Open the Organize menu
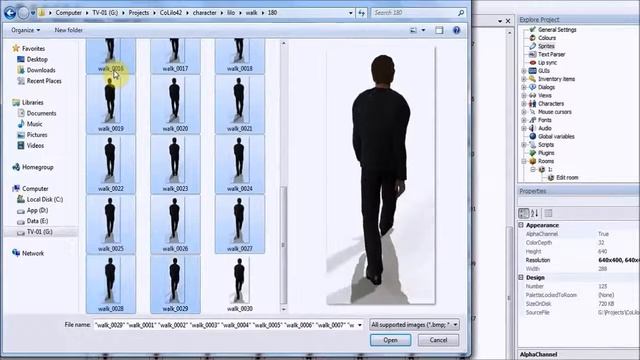 (x=25, y=30)
